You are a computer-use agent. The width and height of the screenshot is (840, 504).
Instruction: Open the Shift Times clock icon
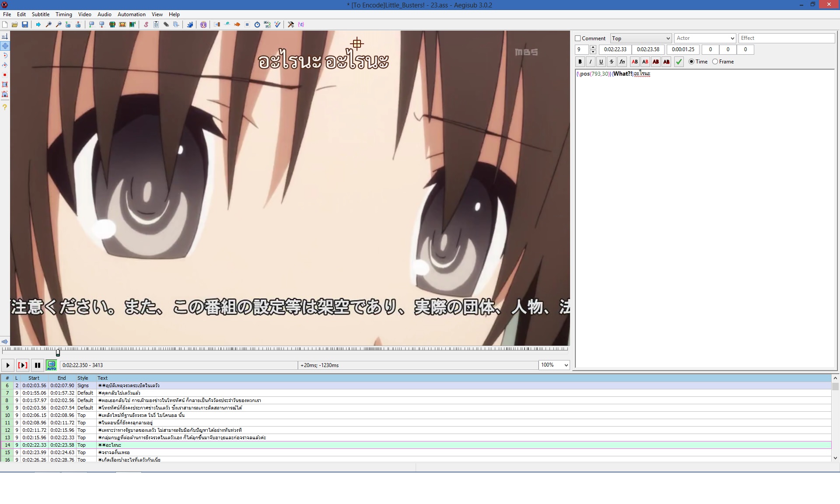pos(257,24)
